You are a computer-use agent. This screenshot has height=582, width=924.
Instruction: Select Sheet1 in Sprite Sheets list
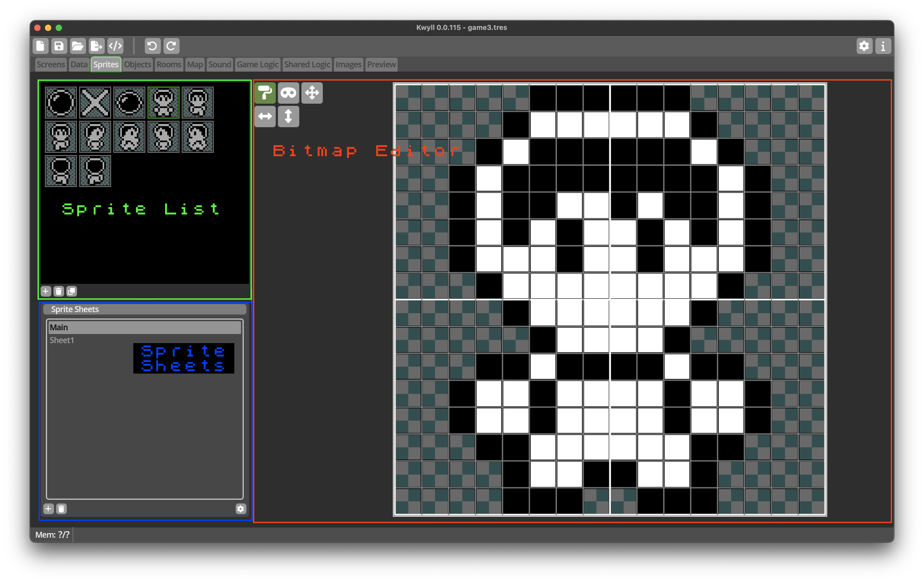point(62,340)
